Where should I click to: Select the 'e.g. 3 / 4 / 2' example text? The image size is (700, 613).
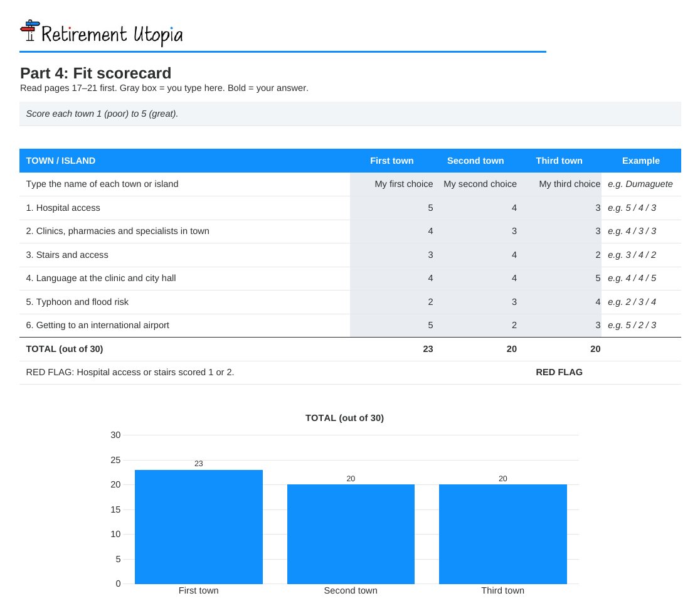point(632,255)
